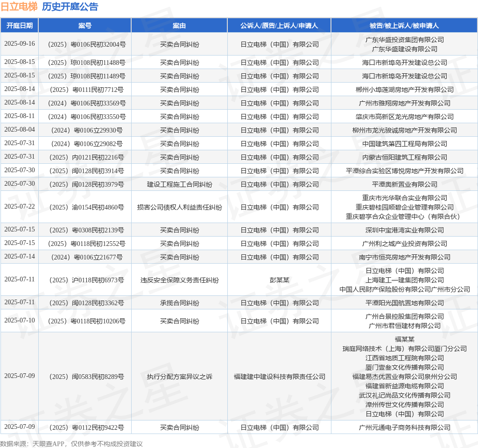The image size is (478, 448).
Task: Click defendant 福某某
Action: tap(405, 340)
